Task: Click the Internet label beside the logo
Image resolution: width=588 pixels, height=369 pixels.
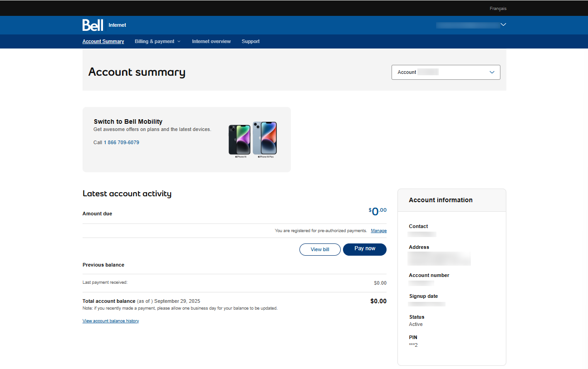Action: click(x=117, y=25)
